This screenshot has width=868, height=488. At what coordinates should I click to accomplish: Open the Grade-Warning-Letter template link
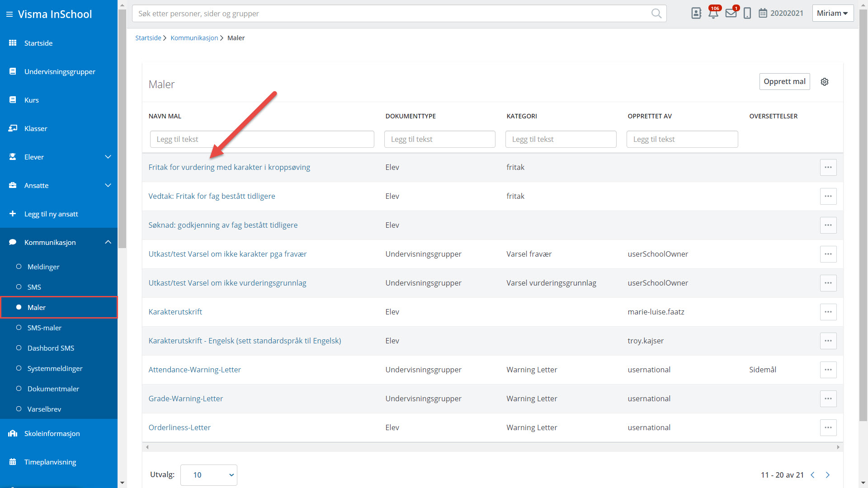pyautogui.click(x=185, y=399)
